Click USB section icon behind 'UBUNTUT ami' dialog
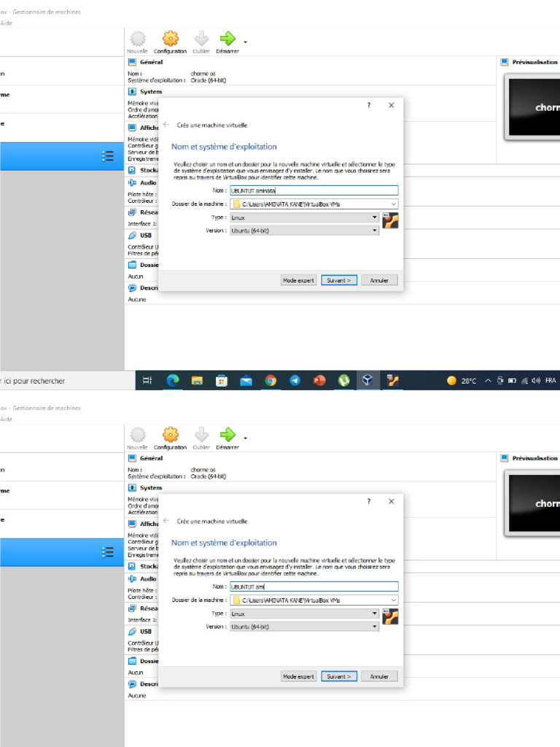The height and width of the screenshot is (747, 560). (x=132, y=631)
